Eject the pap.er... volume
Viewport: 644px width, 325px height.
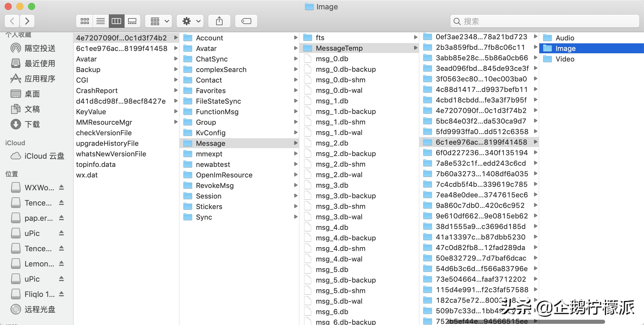click(x=61, y=218)
